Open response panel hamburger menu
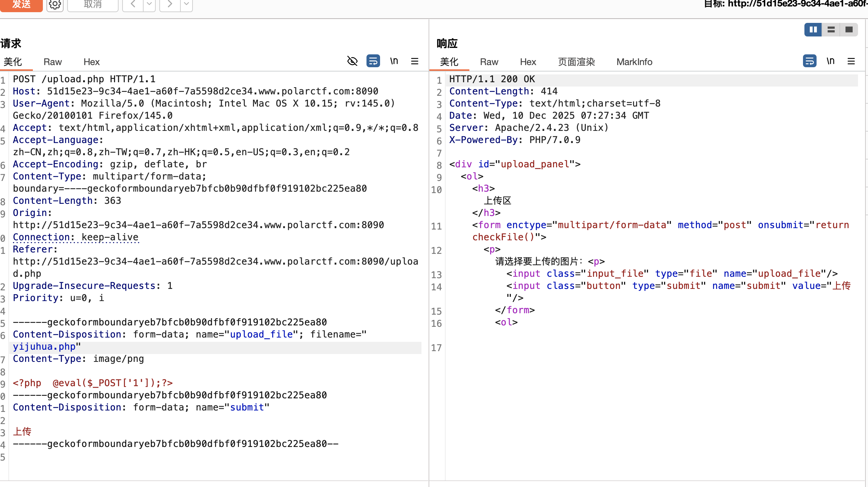The width and height of the screenshot is (868, 487). (x=851, y=61)
